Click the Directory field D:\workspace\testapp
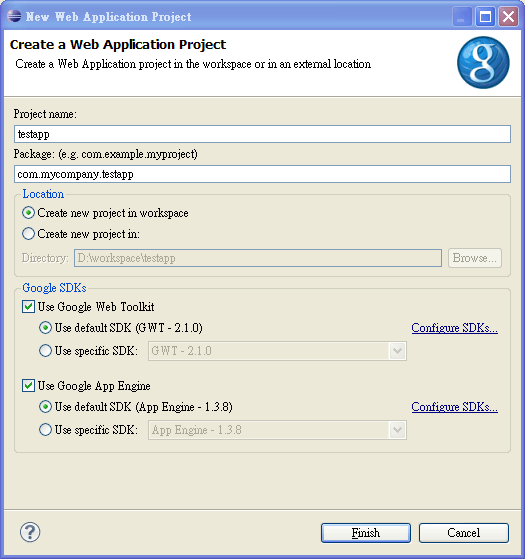This screenshot has height=559, width=525. (x=258, y=258)
